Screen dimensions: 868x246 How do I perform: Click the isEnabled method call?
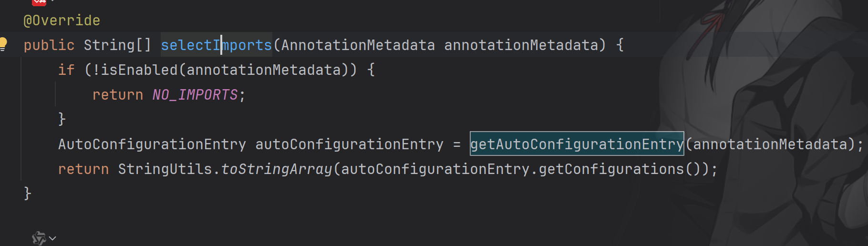click(x=139, y=70)
